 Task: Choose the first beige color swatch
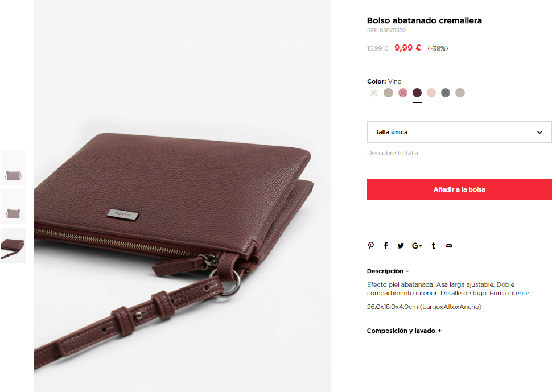(x=388, y=93)
